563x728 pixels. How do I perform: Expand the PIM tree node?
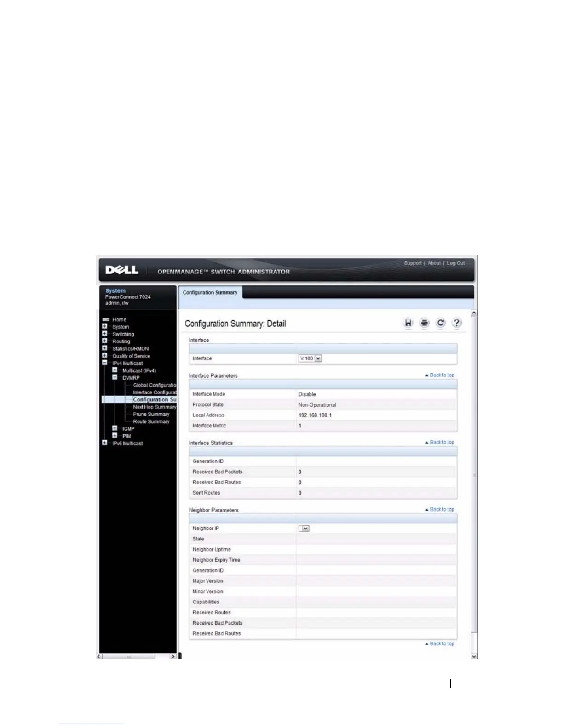coord(115,435)
